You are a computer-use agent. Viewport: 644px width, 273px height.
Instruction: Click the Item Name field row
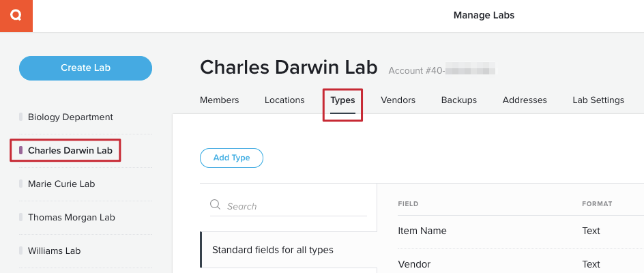(x=521, y=231)
